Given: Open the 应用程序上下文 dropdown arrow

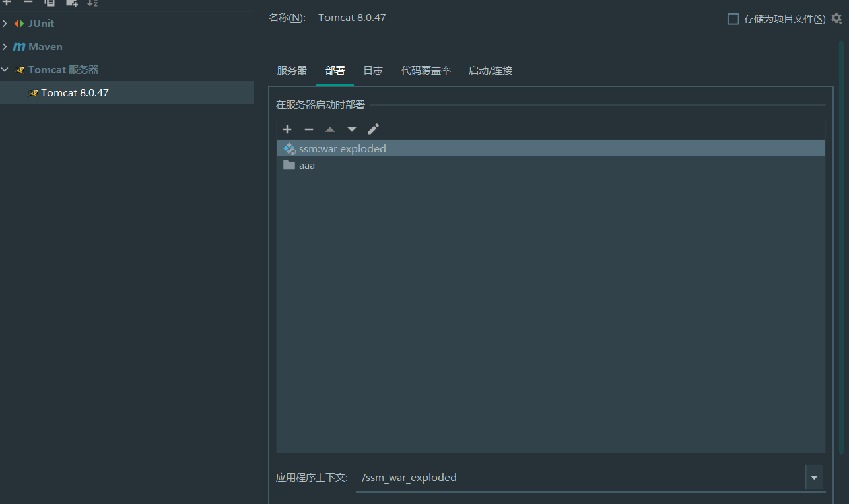Looking at the screenshot, I should pos(814,478).
